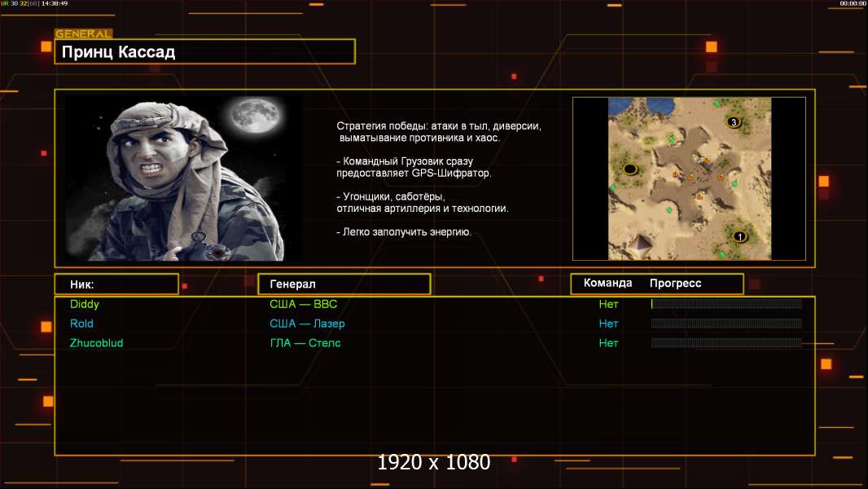The width and height of the screenshot is (868, 489).
Task: Click the ГЛА — Стелс general entry
Action: pos(305,343)
